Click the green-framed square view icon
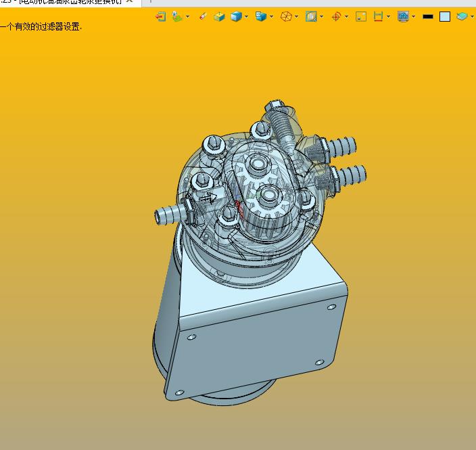Viewport: 476px width, 450px height. pyautogui.click(x=361, y=16)
